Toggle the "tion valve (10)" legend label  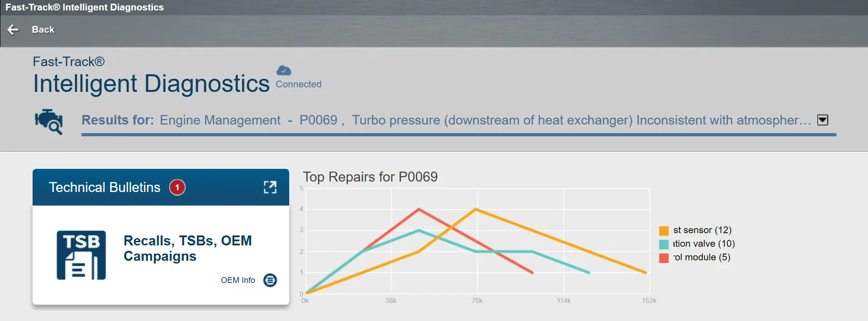704,244
